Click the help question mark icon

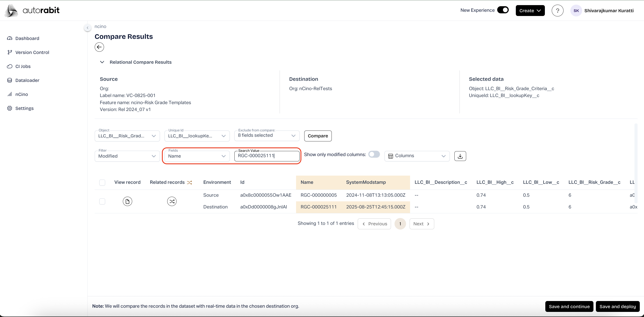tap(557, 10)
